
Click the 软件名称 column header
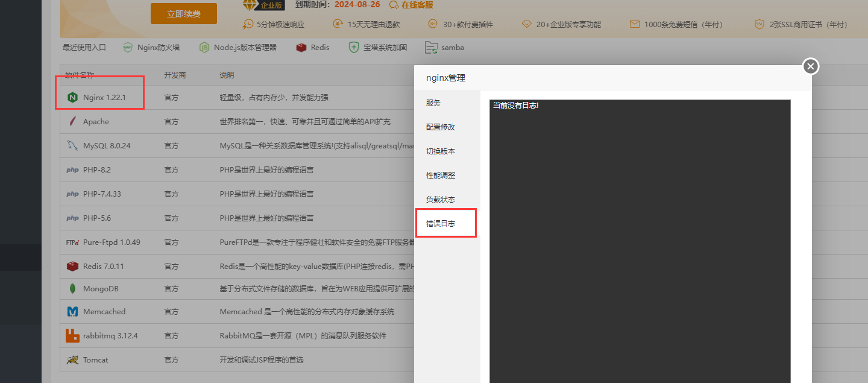point(80,75)
